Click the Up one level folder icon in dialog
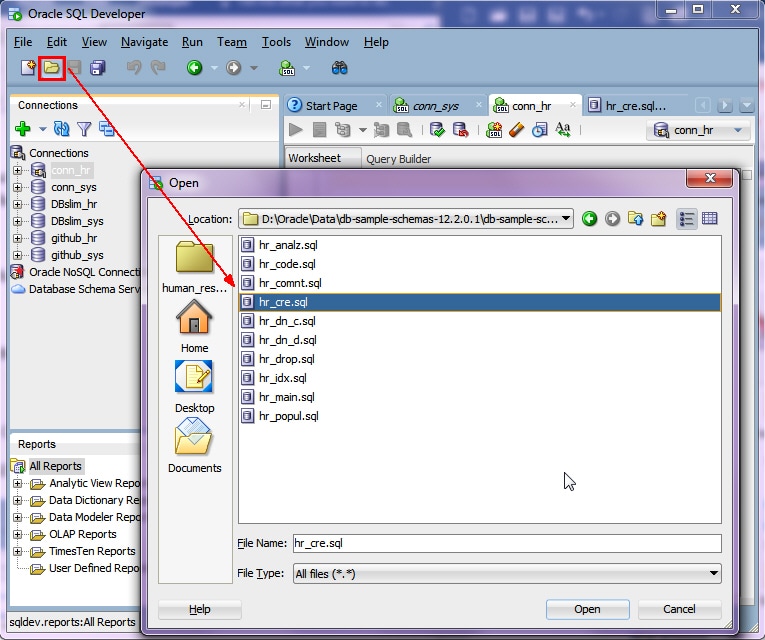 click(x=635, y=219)
